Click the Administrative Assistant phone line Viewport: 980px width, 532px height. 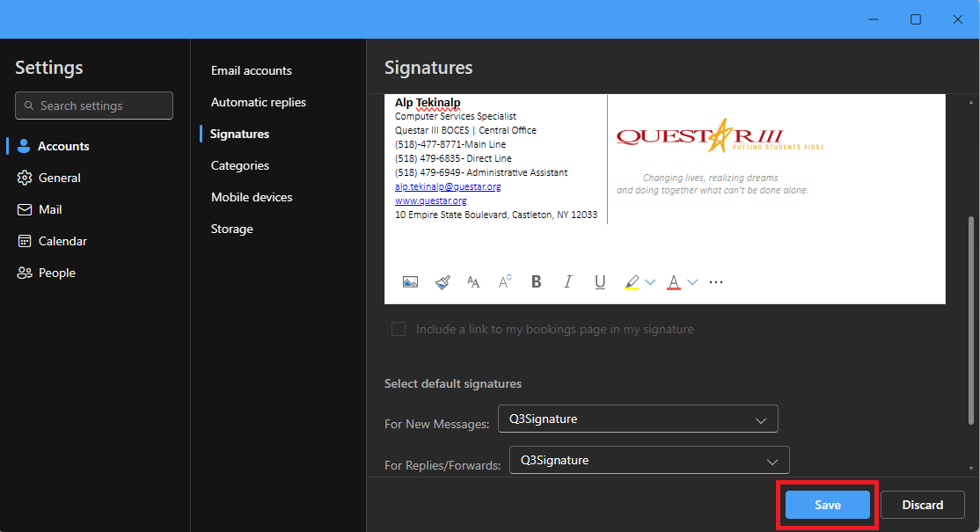(481, 172)
